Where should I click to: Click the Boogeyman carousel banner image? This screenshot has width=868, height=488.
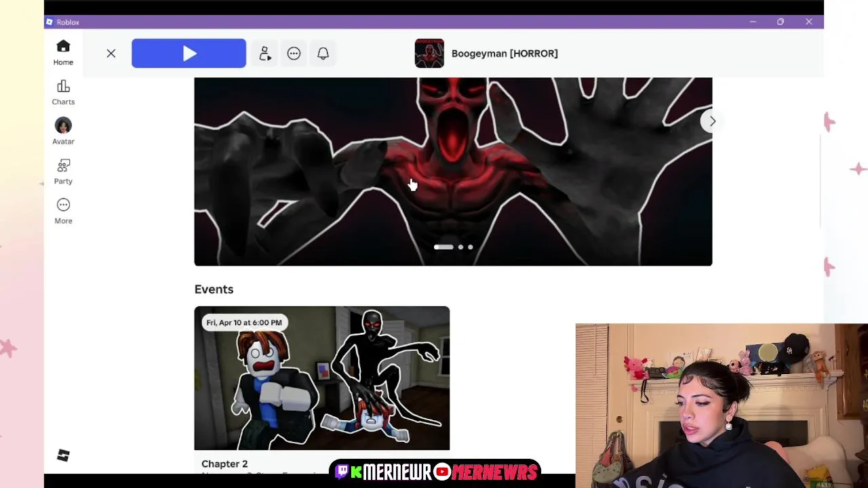[x=453, y=171]
